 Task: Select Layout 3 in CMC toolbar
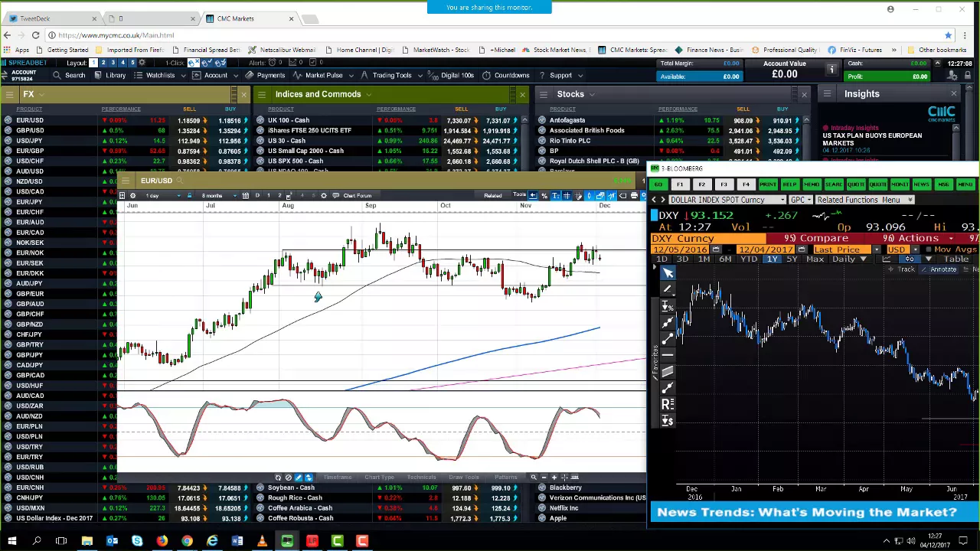(x=113, y=63)
